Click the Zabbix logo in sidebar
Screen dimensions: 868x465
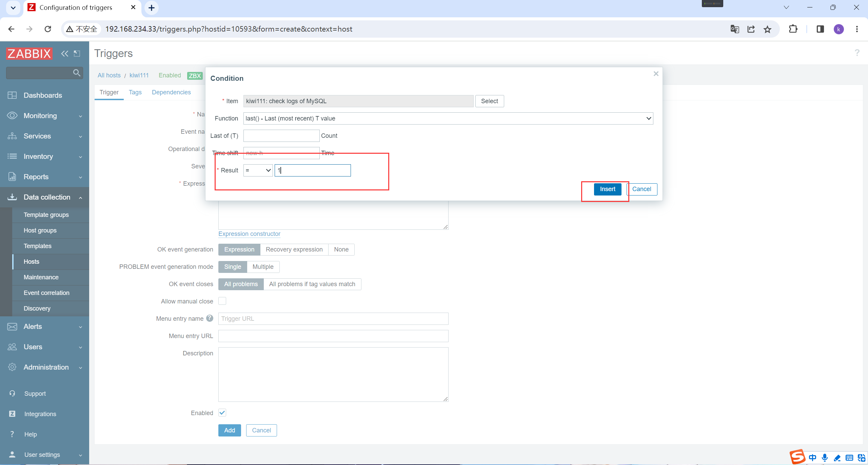point(29,53)
